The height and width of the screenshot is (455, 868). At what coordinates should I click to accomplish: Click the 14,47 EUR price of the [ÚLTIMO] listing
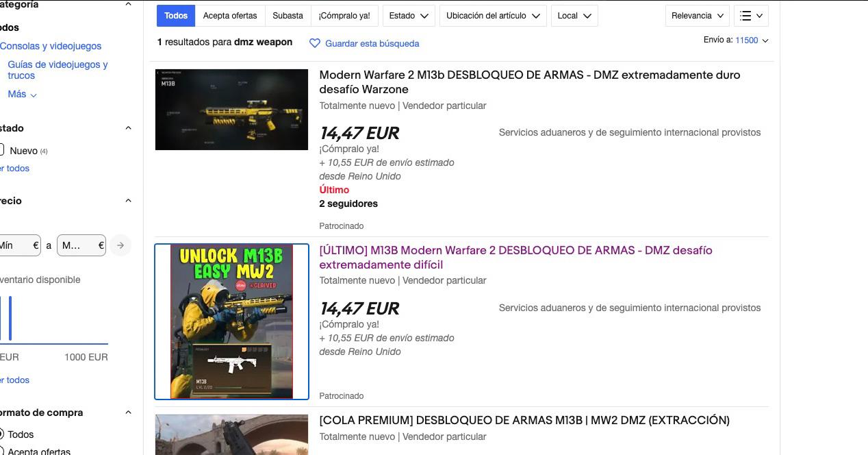359,308
